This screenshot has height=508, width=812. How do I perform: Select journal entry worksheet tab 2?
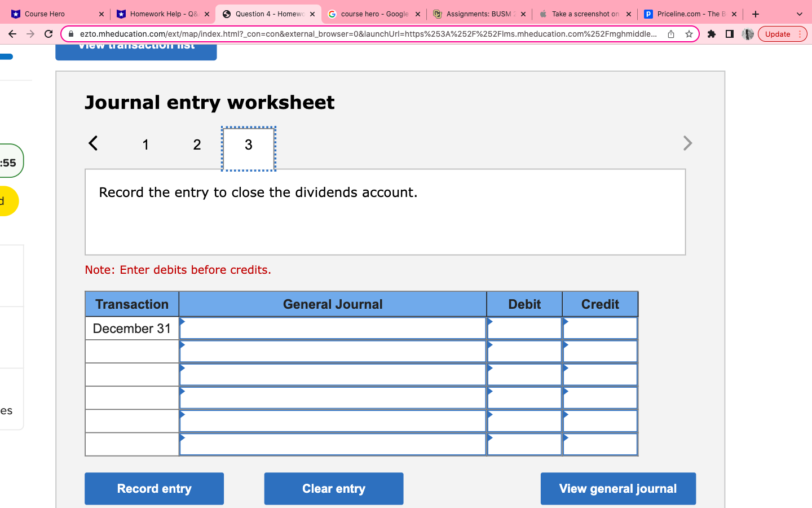tap(197, 144)
